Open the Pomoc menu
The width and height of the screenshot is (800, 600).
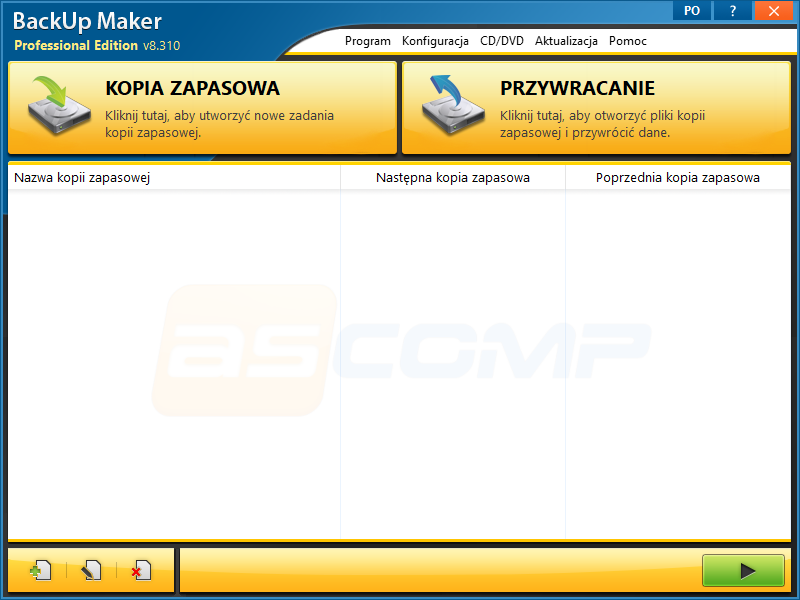pyautogui.click(x=628, y=41)
